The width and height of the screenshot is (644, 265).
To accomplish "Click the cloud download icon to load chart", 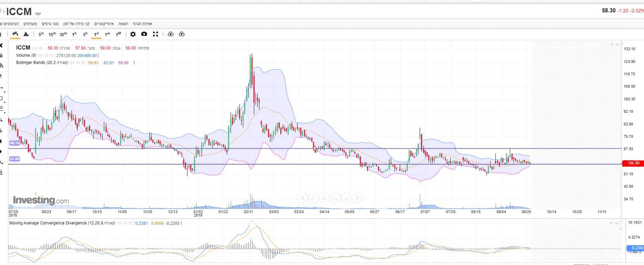I will pos(171,34).
